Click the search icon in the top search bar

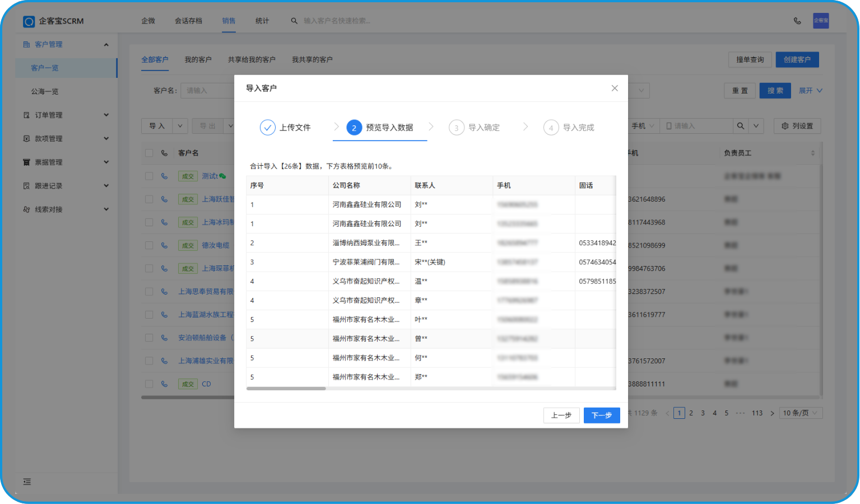coord(294,21)
